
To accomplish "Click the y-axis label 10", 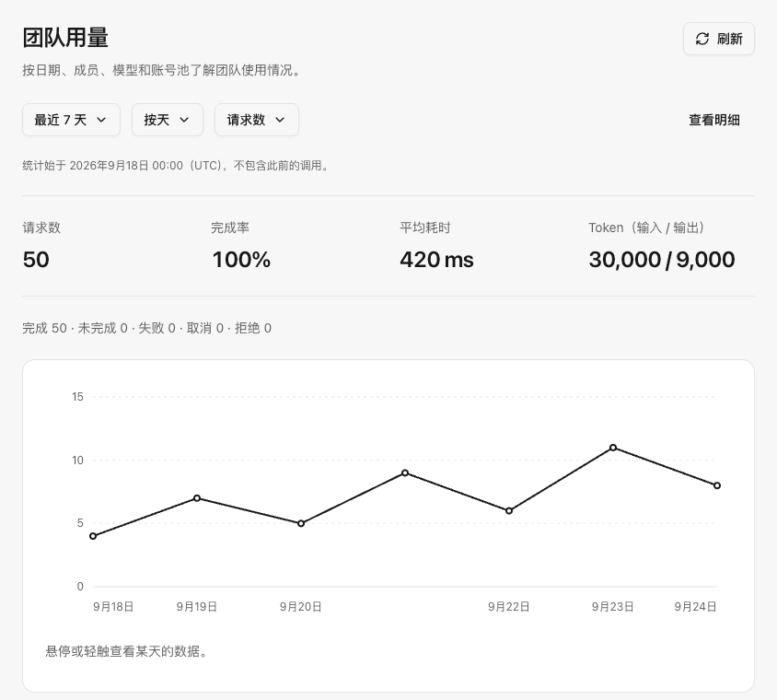I will [77, 460].
